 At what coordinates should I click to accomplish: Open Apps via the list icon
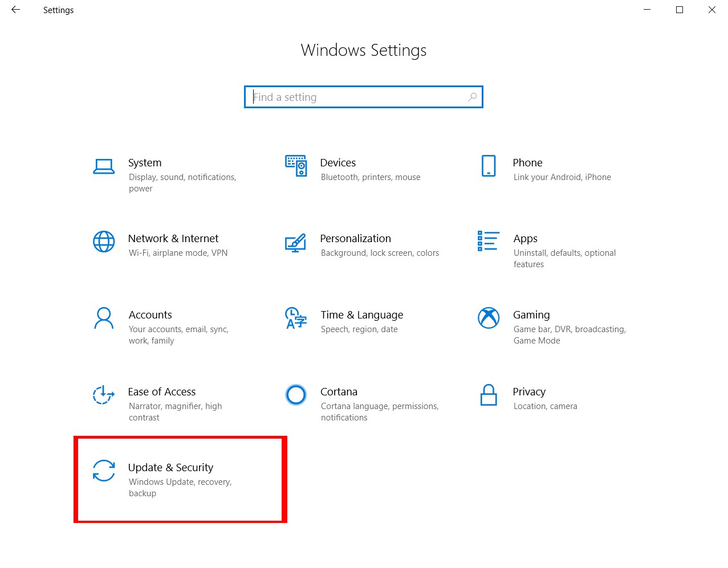(489, 242)
